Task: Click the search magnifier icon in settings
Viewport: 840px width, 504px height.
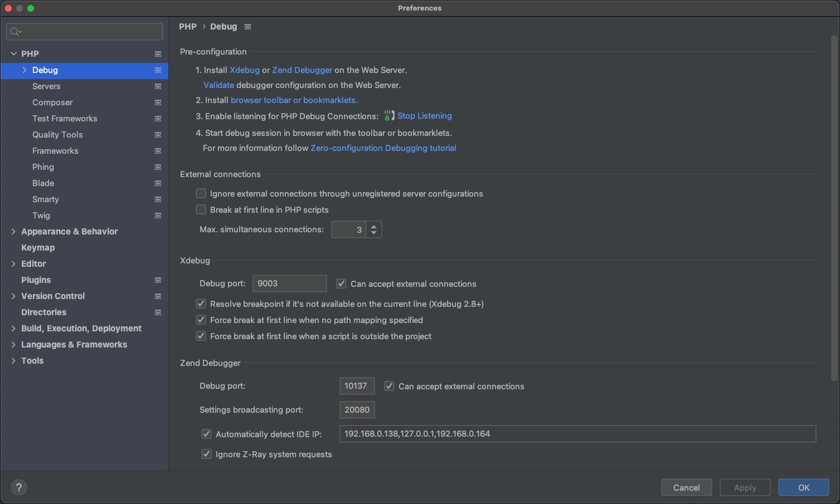Action: (16, 32)
